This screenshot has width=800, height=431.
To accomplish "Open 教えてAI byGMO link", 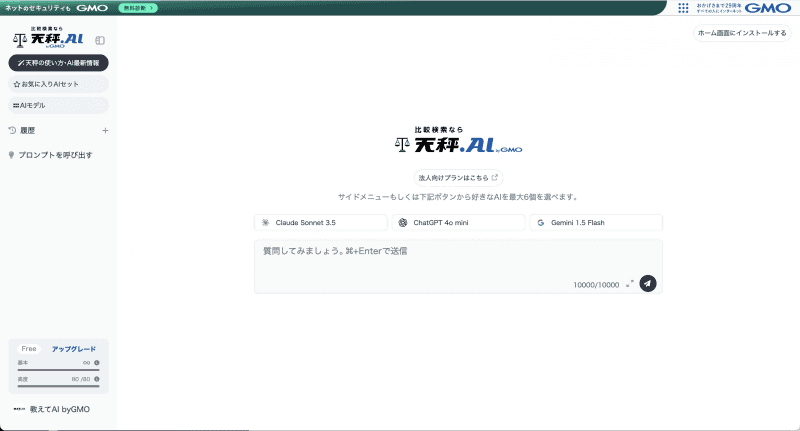I will click(59, 409).
